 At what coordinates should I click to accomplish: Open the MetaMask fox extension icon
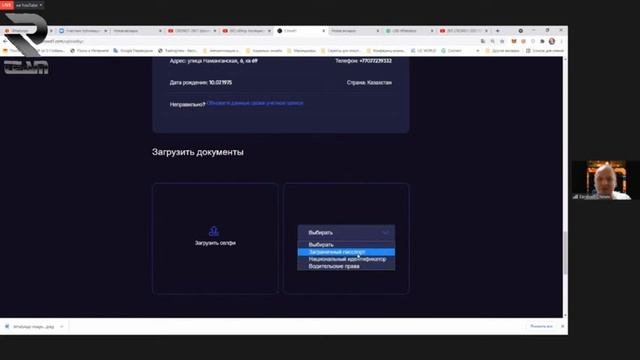(514, 41)
